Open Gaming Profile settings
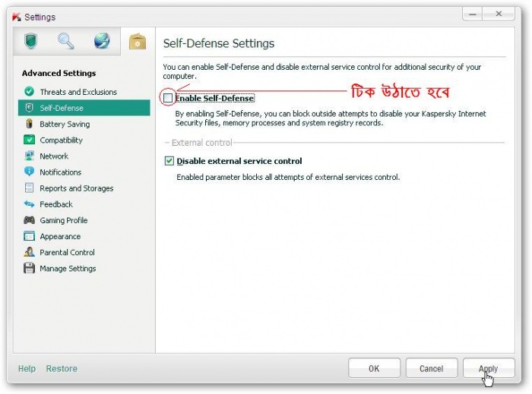This screenshot has height=394, width=532. (84, 220)
